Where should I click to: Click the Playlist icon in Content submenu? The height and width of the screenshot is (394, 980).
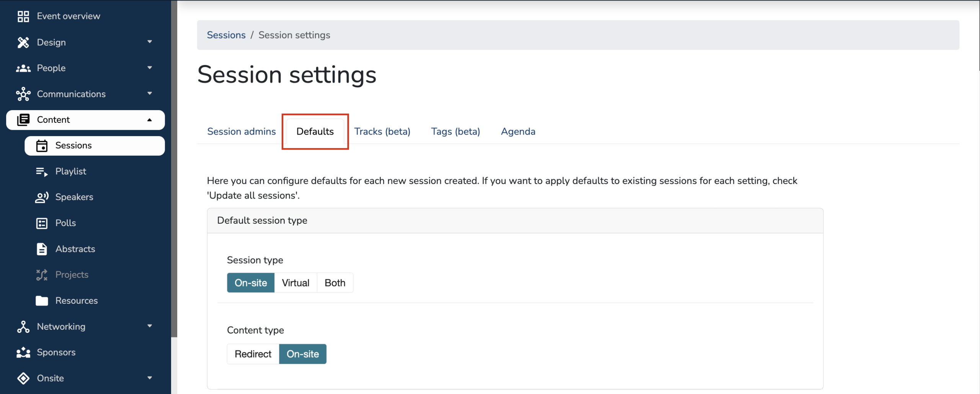point(42,172)
